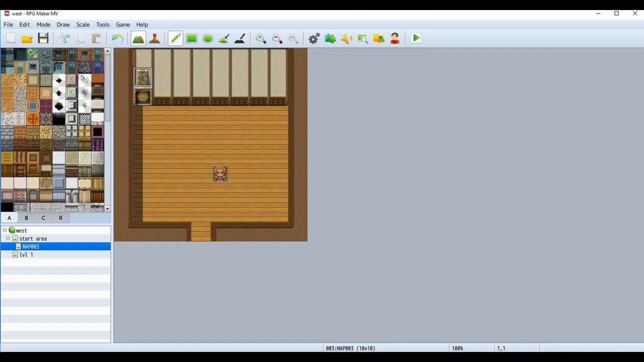Switch to Event editing mode
The height and width of the screenshot is (362, 644).
click(154, 38)
